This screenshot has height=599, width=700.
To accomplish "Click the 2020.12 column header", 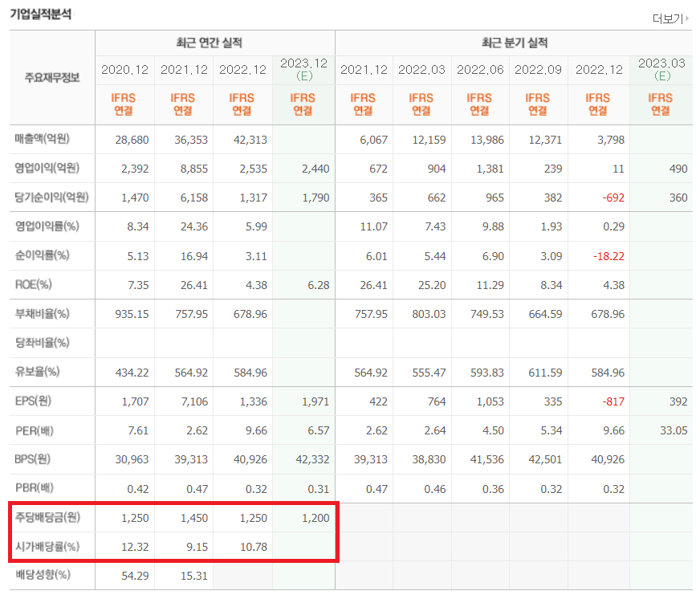I will pyautogui.click(x=124, y=69).
